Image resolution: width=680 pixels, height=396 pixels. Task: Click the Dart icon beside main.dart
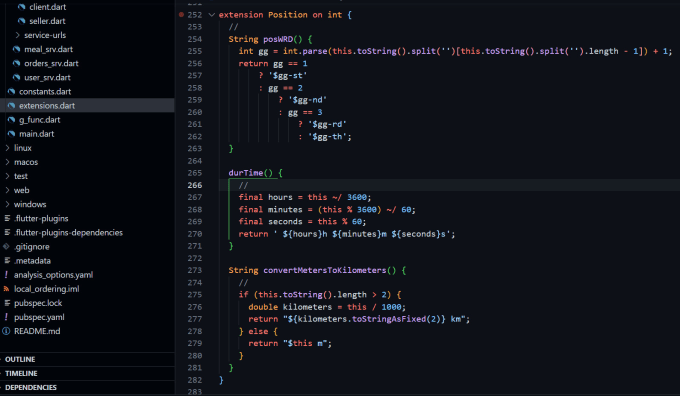[11, 134]
